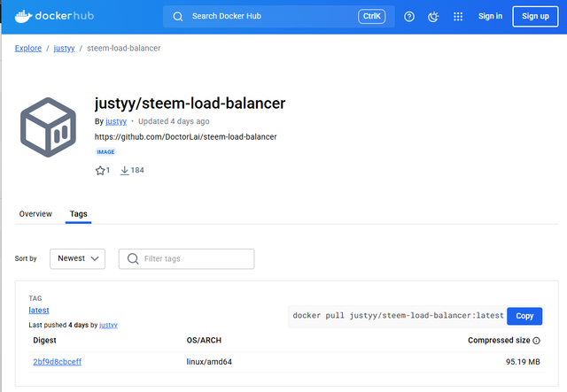
Task: Click the steem-load-balancer breadcrumb text
Action: 124,48
